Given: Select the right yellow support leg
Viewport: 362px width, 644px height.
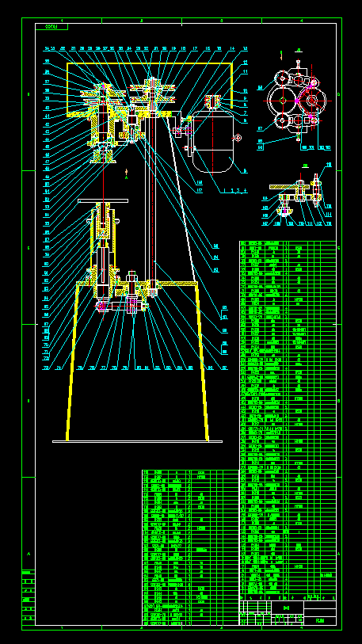Looking at the screenshot, I should click(202, 362).
